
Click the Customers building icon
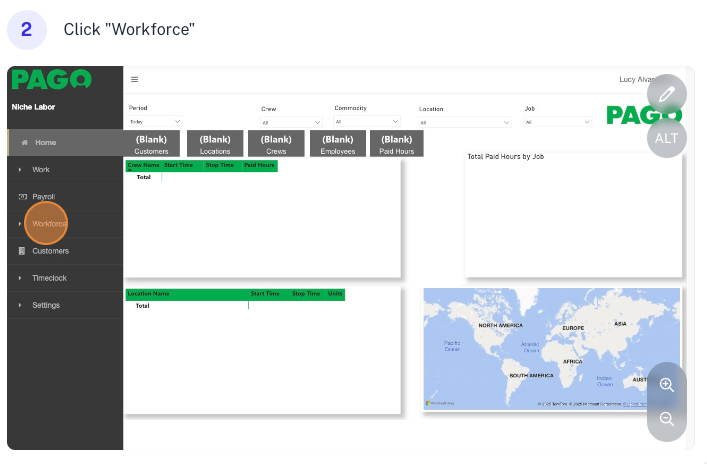point(22,251)
